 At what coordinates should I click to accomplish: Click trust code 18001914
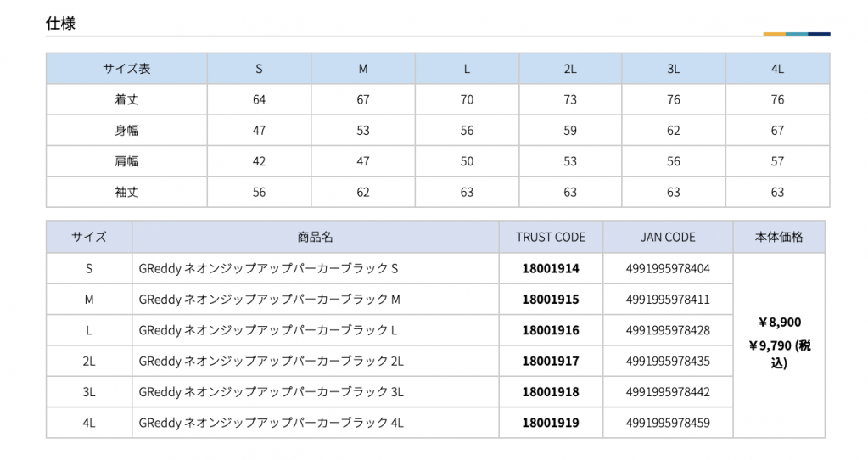click(x=551, y=268)
